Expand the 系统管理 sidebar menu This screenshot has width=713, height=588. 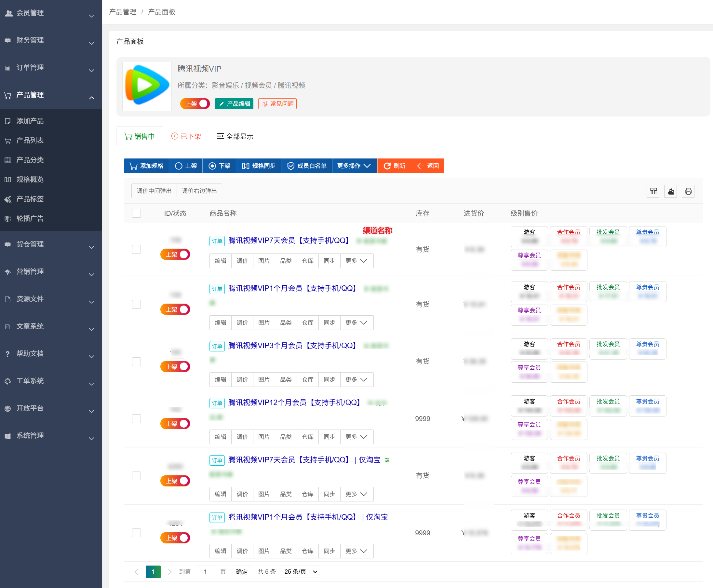[92, 439]
